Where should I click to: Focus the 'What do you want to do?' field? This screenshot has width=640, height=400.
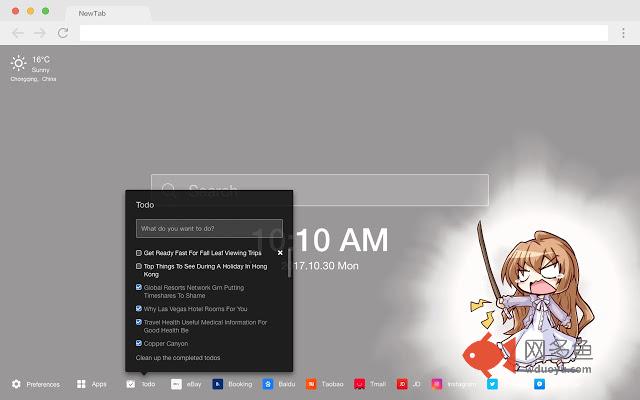209,228
